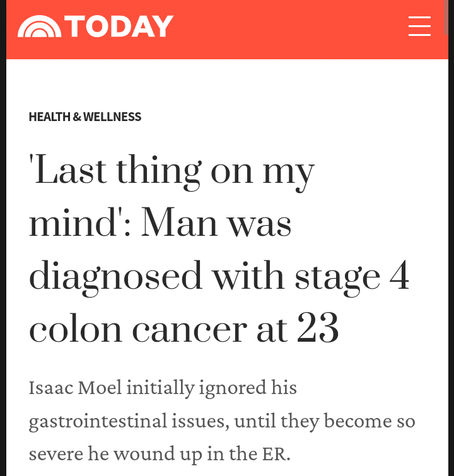The image size is (454, 476).
Task: Click 'Man was' in the headline
Action: click(216, 224)
